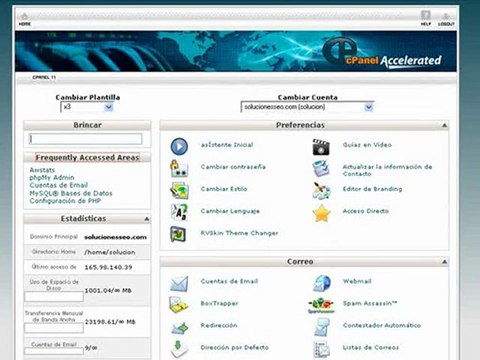Open the phpMy Admin link
Screen dimensions: 480x360
[x=52, y=178]
